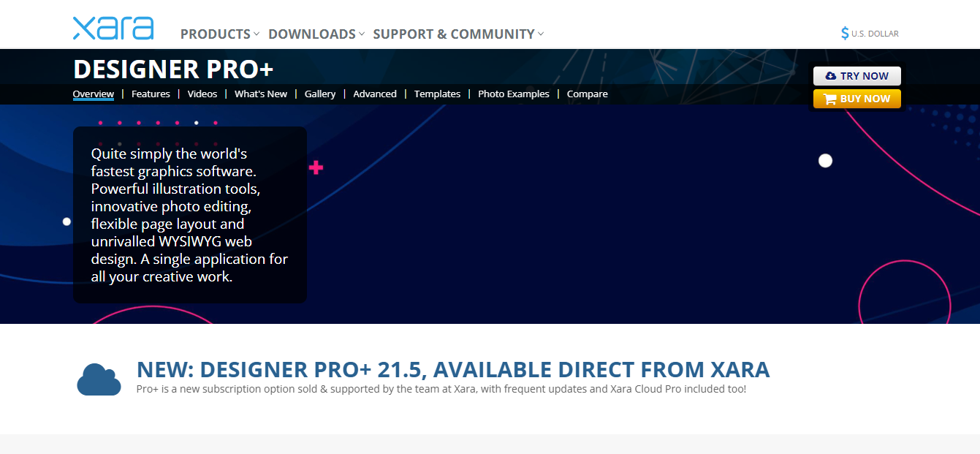Click the DESIGNER PRO+ page title
980x454 pixels.
pos(173,69)
